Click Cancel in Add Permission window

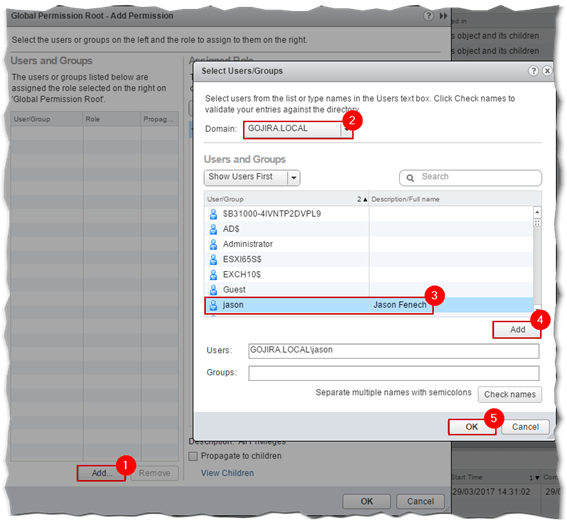421,501
